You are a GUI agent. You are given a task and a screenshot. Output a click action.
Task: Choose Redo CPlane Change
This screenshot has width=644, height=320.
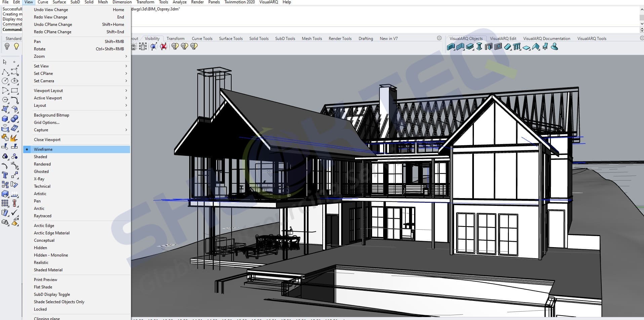(77, 32)
